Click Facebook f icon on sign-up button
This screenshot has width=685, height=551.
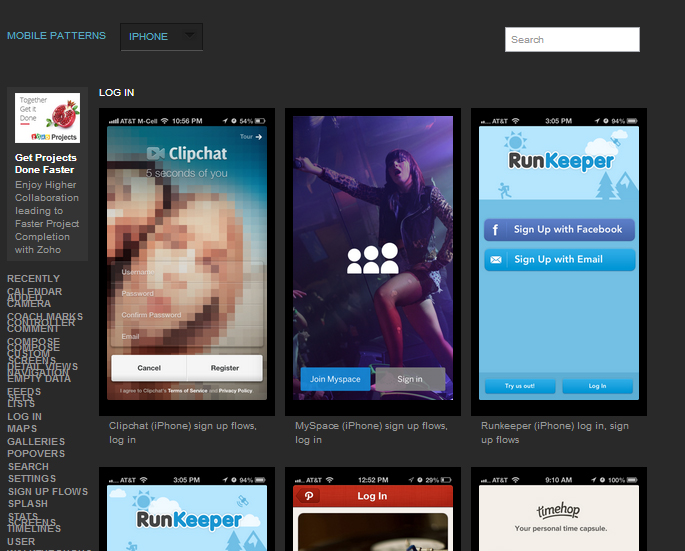tap(495, 230)
